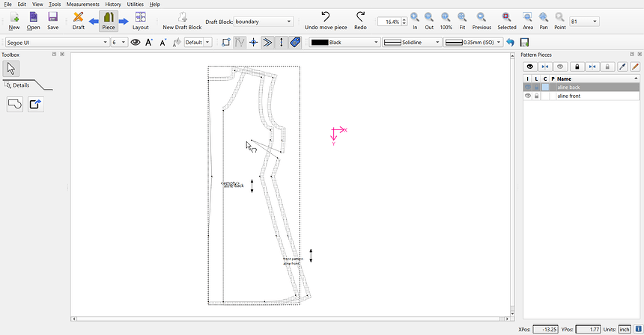Increase label font size

coord(149,42)
